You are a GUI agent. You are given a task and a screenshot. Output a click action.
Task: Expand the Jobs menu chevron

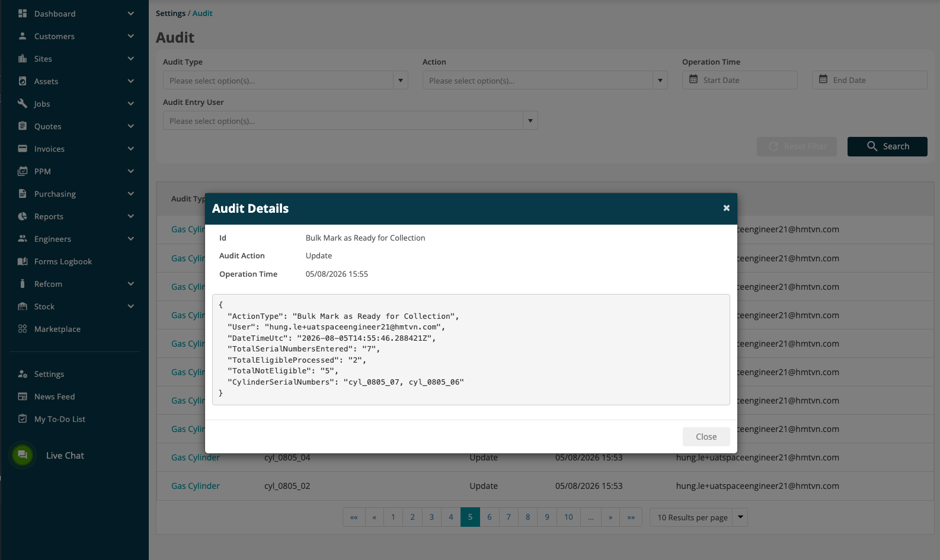click(130, 103)
